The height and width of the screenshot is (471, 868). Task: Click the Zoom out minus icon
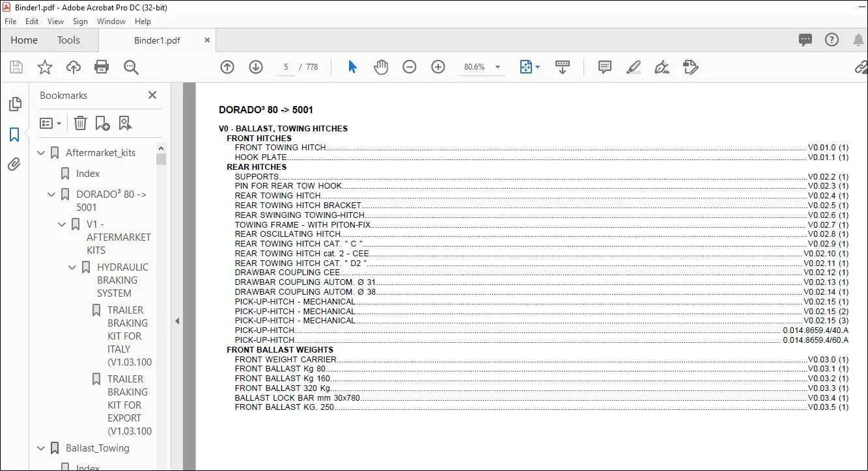tap(410, 67)
